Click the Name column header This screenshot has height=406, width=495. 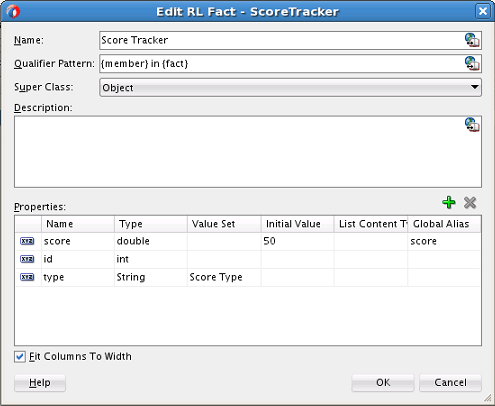pos(78,224)
